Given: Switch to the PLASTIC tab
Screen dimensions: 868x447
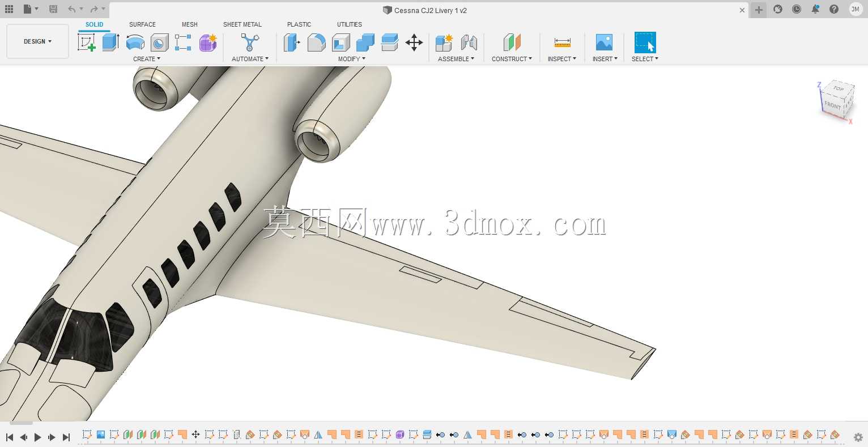Looking at the screenshot, I should click(299, 24).
